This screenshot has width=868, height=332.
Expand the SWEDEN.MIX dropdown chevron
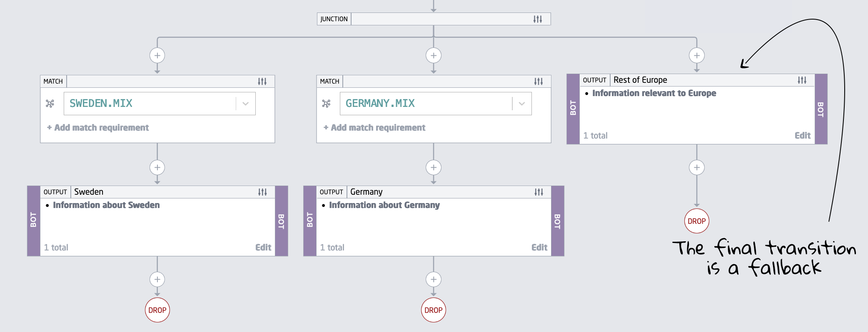(246, 104)
